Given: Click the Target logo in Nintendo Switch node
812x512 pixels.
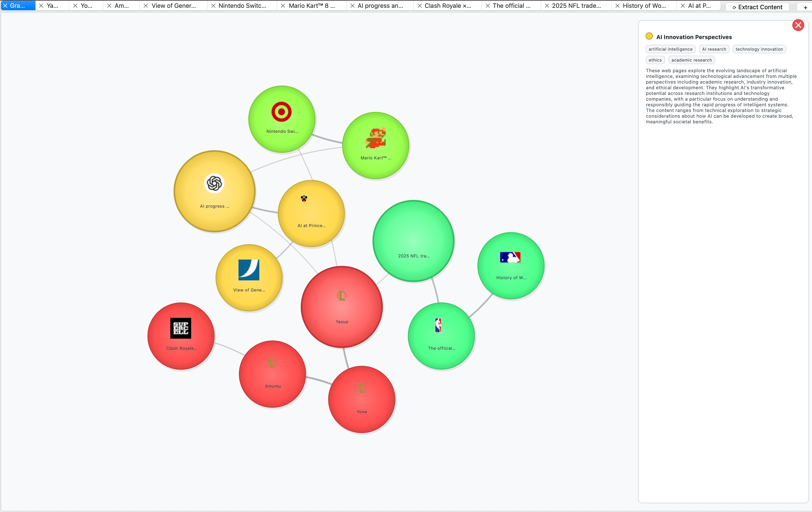Looking at the screenshot, I should 281,112.
